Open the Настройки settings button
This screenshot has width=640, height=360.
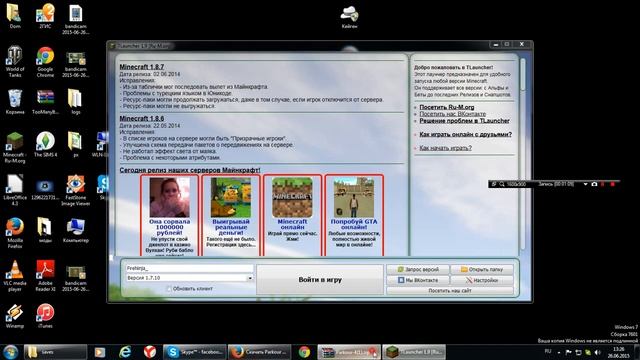click(482, 280)
